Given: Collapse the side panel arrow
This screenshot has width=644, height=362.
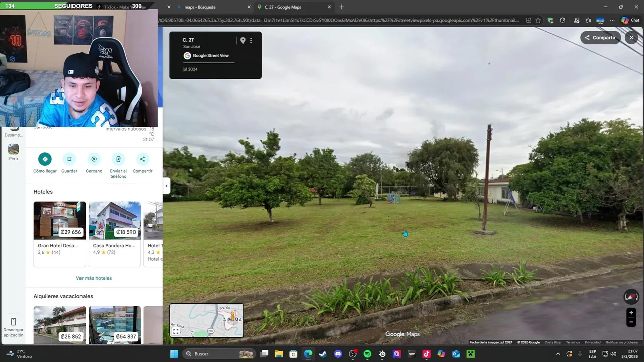Looking at the screenshot, I should [x=166, y=186].
